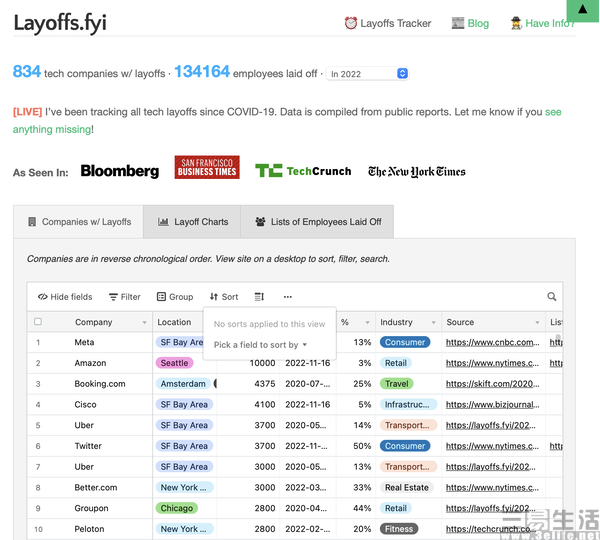Click the Better.com company cell
The width and height of the screenshot is (600, 540).
tap(96, 488)
